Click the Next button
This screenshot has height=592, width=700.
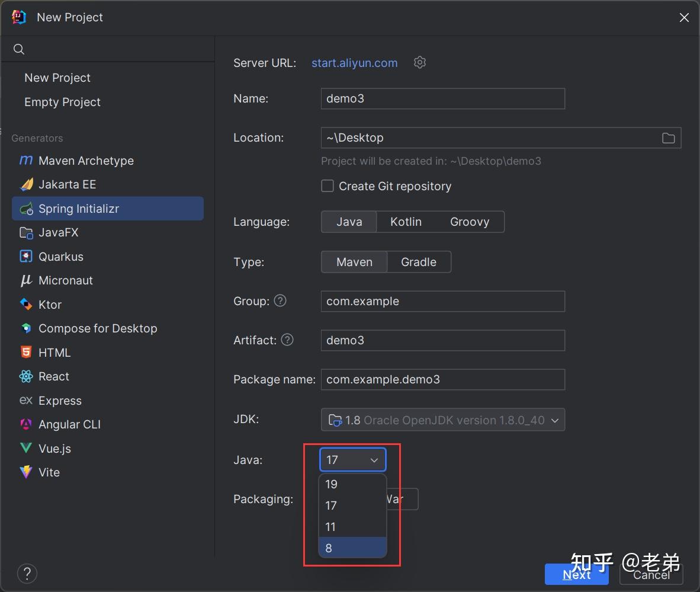pyautogui.click(x=576, y=574)
